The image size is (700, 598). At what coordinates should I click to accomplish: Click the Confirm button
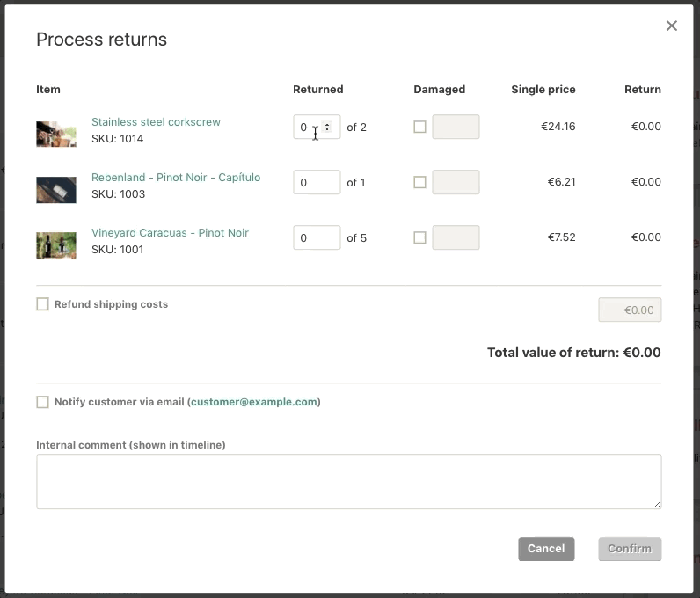630,549
